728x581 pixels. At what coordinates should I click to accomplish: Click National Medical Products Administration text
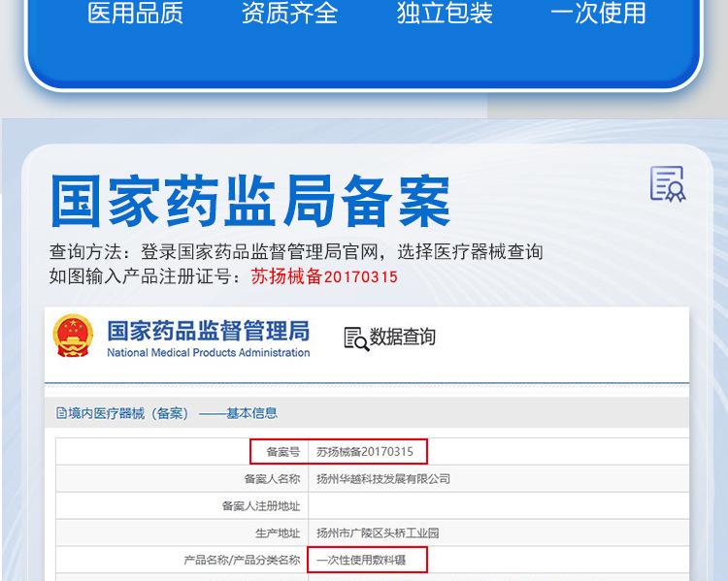click(x=208, y=353)
